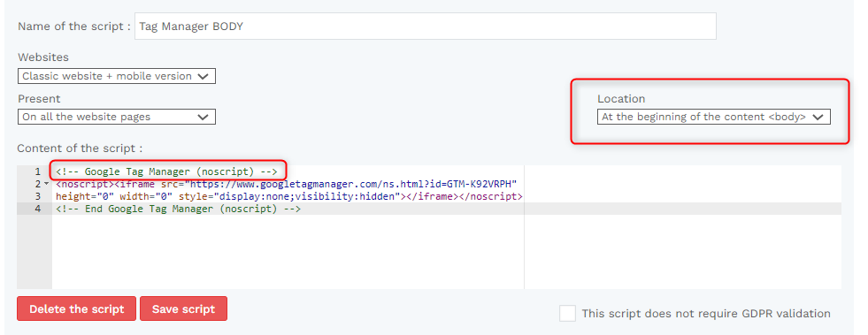Collapse the fold arrow on line 2
The image size is (868, 335).
pyautogui.click(x=47, y=184)
